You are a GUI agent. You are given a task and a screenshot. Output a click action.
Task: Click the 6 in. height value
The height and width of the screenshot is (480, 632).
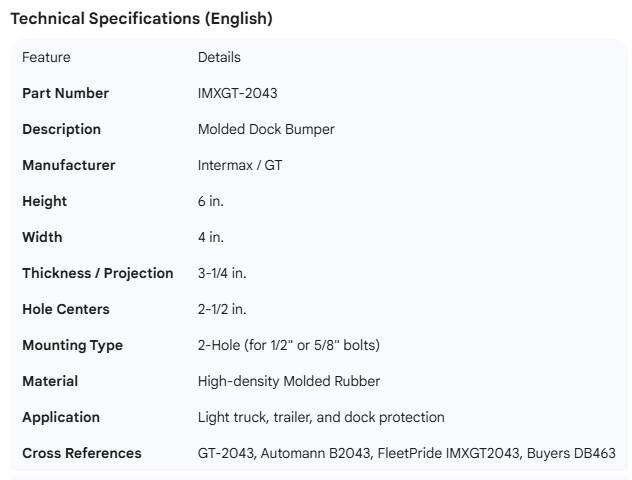(211, 201)
